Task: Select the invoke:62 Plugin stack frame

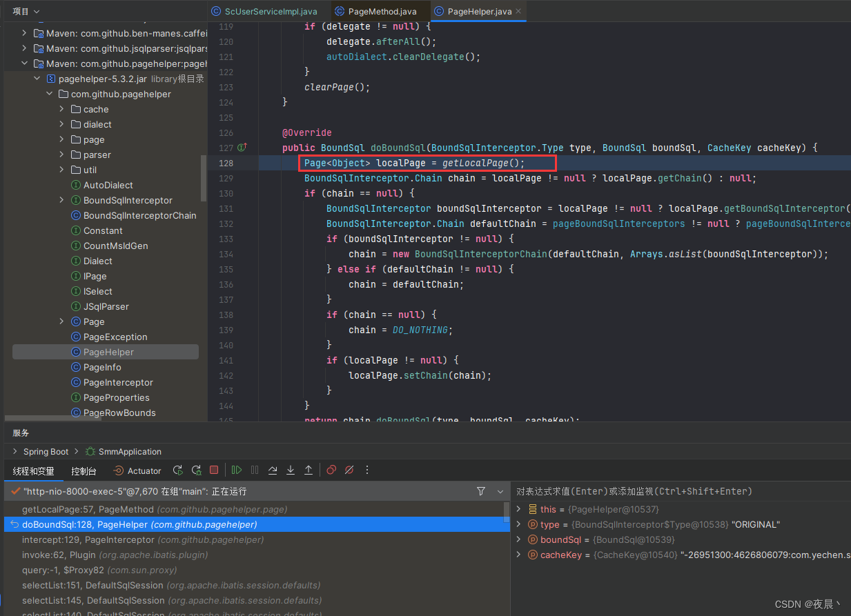Action: click(256, 555)
